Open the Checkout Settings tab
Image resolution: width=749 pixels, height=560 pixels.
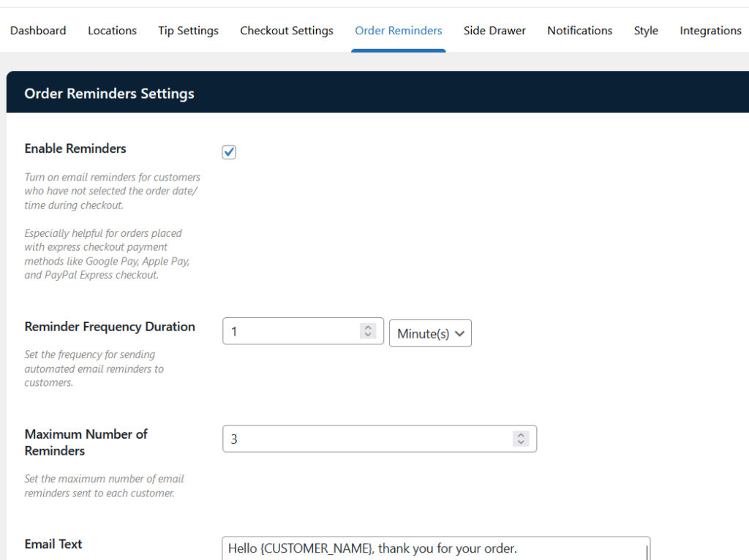click(x=287, y=31)
